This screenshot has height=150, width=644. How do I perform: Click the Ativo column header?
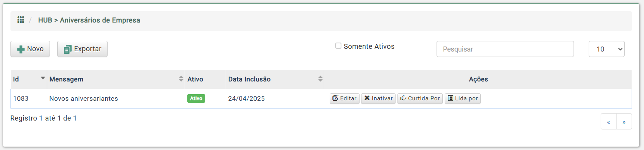[195, 79]
